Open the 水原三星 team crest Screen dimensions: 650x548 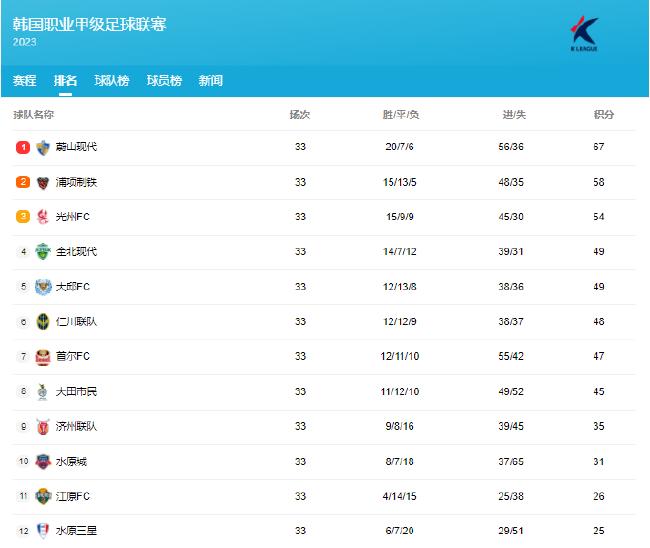43,531
